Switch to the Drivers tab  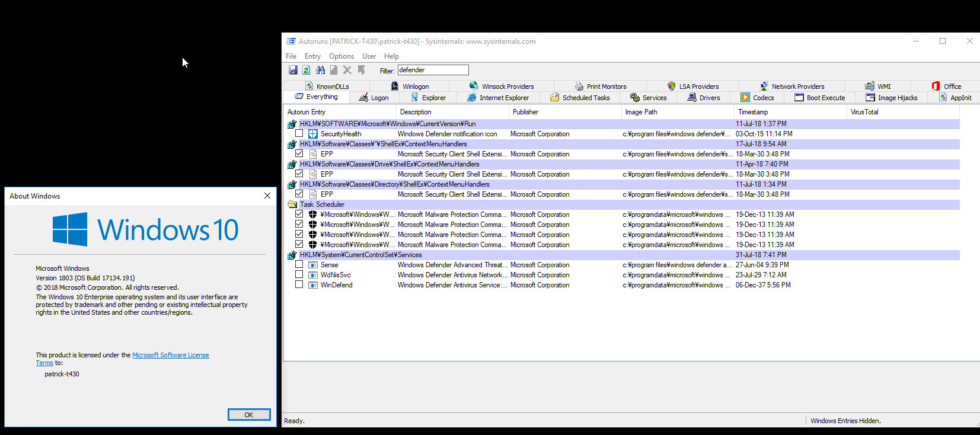pos(704,98)
